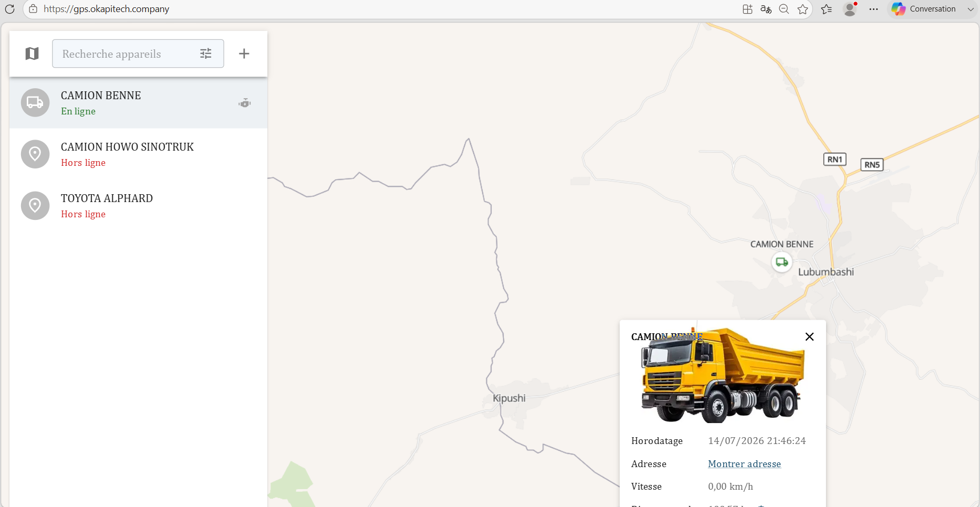Click the pin avatar of CAMION HOWO SINOTRUK
The image size is (980, 507).
pyautogui.click(x=35, y=154)
